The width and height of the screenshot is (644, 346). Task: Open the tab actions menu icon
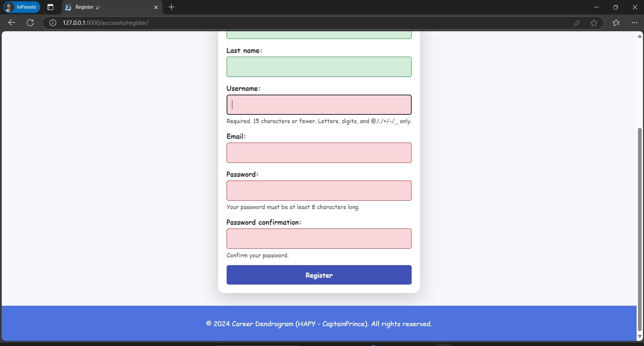click(x=50, y=7)
